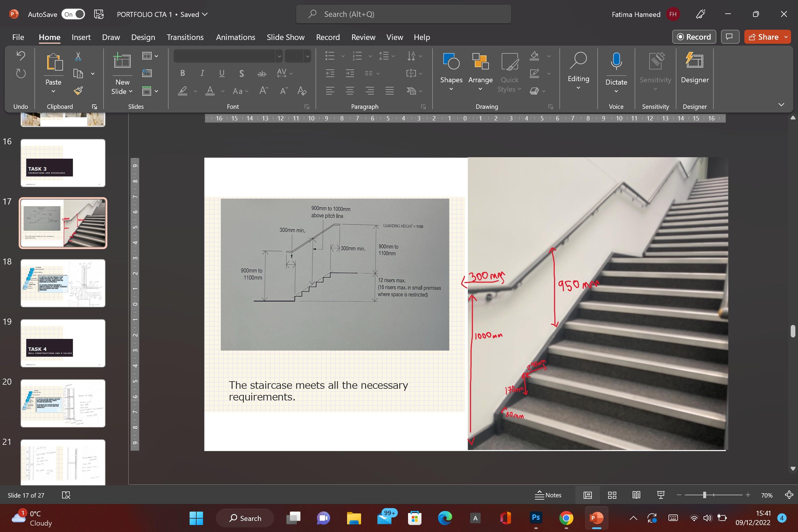Click the Center align paragraph icon
The width and height of the screenshot is (798, 532).
click(x=350, y=91)
